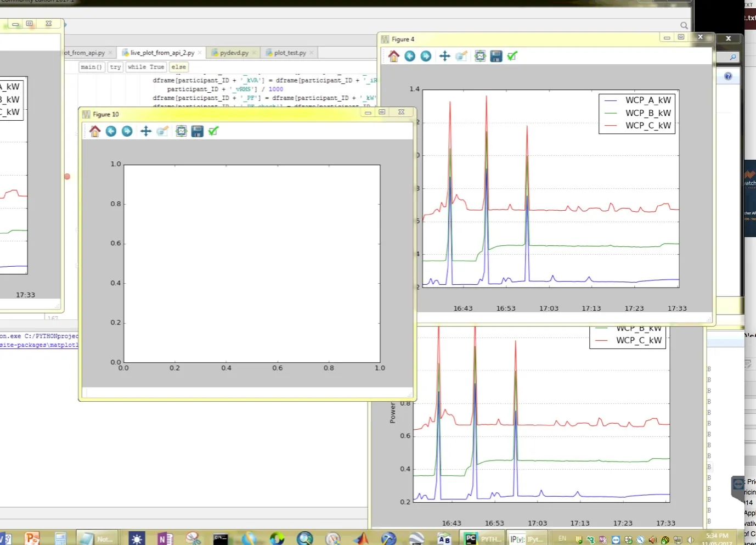The height and width of the screenshot is (545, 756).
Task: Jump to the while True breadcrumb
Action: pos(146,67)
